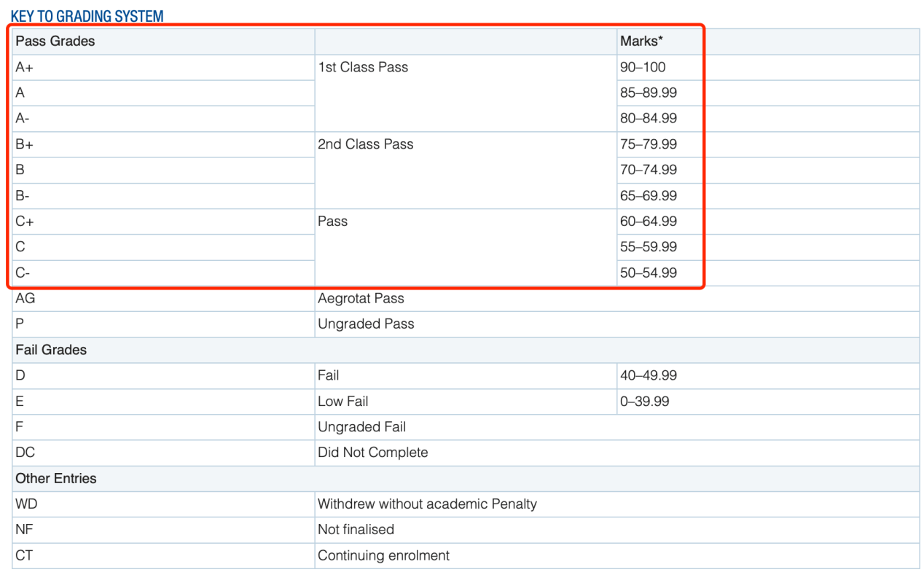This screenshot has width=924, height=575.
Task: Select the 90–100 marks cell
Action: (643, 67)
